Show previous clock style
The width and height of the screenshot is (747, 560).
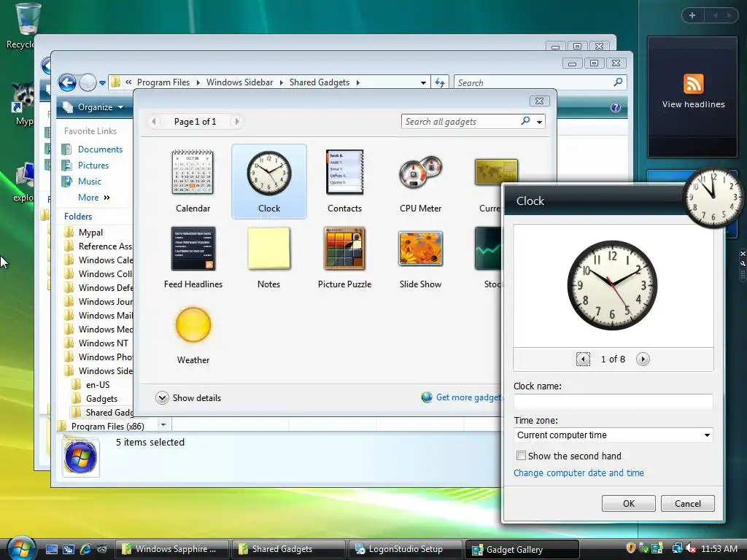pos(583,359)
